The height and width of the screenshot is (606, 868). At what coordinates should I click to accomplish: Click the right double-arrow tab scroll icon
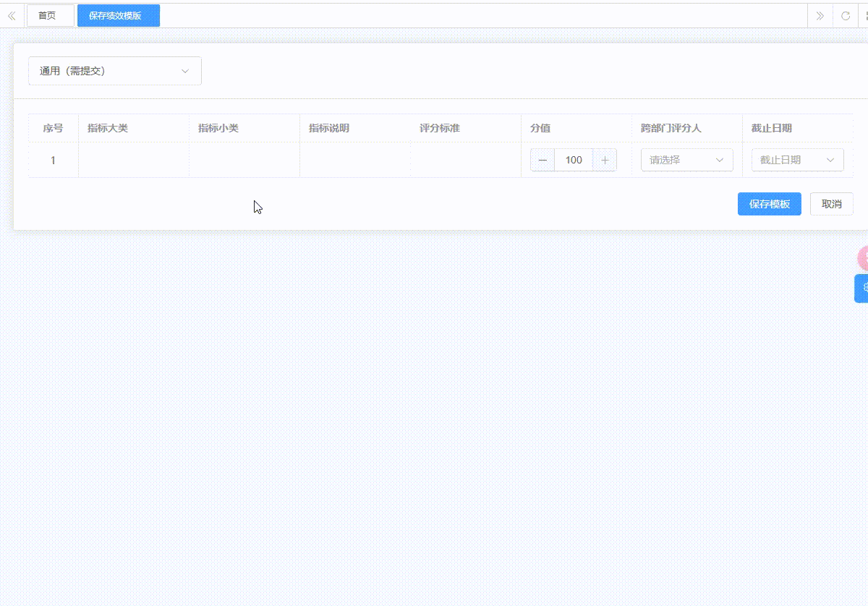tap(820, 15)
